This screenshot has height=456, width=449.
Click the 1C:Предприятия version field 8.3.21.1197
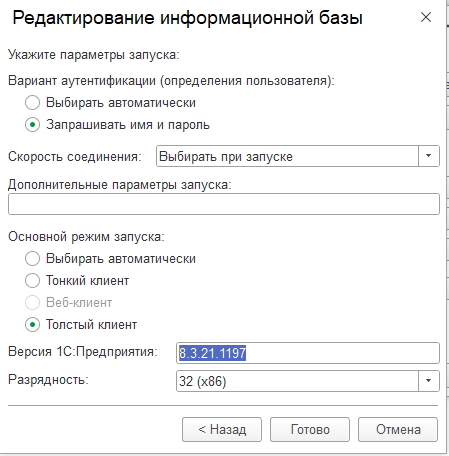click(x=308, y=353)
